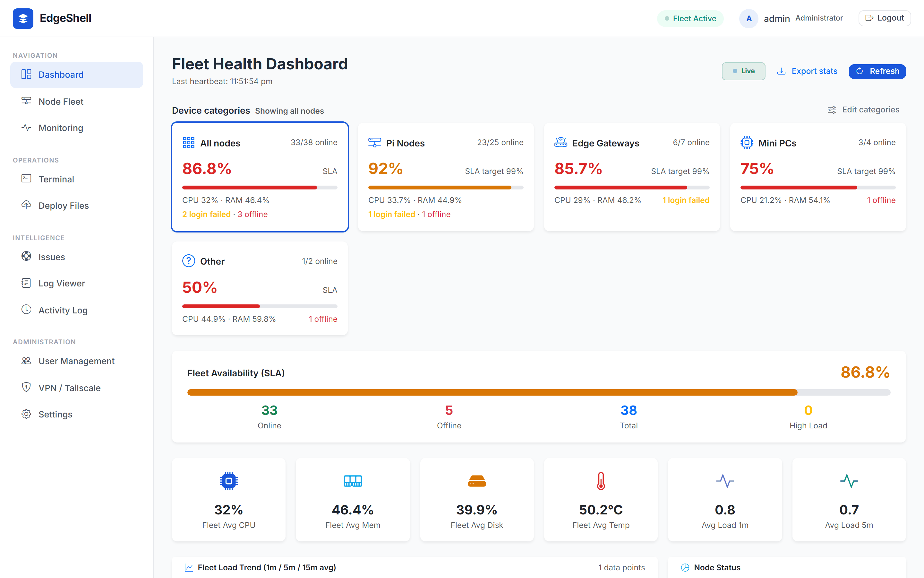Click the Avg Load 1m pulse icon
Viewport: 924px width, 578px height.
725,481
